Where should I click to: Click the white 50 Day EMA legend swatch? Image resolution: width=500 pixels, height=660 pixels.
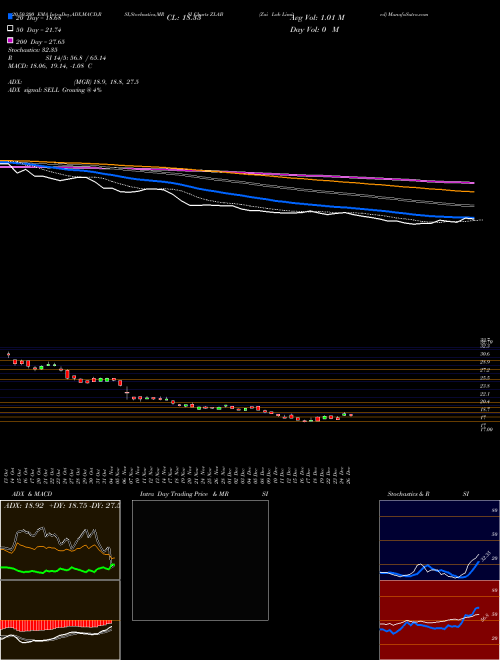[x=10, y=29]
